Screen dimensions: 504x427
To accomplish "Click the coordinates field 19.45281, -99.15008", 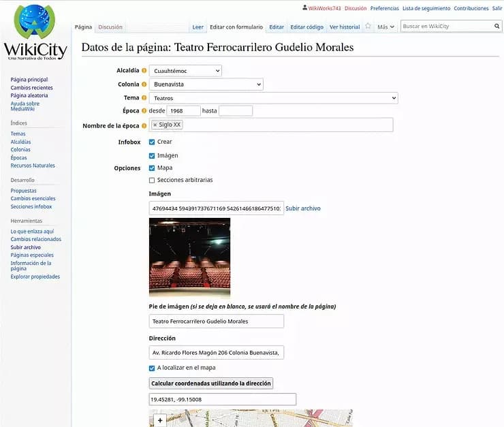I will (223, 399).
